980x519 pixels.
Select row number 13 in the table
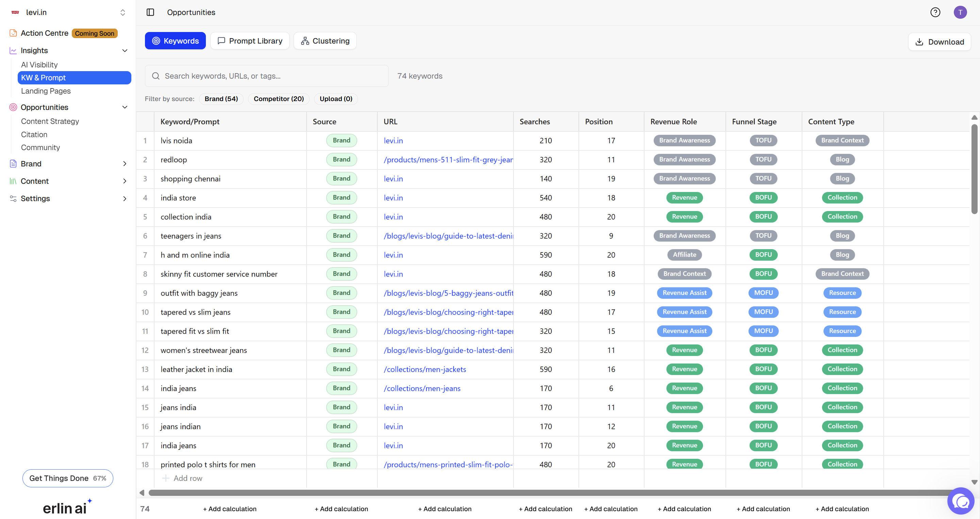pyautogui.click(x=145, y=369)
